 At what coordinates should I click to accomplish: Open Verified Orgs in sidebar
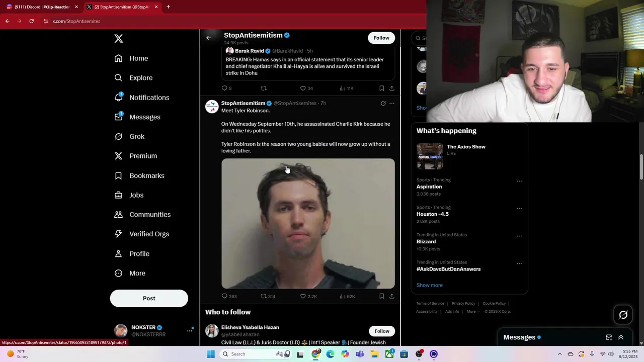142,234
